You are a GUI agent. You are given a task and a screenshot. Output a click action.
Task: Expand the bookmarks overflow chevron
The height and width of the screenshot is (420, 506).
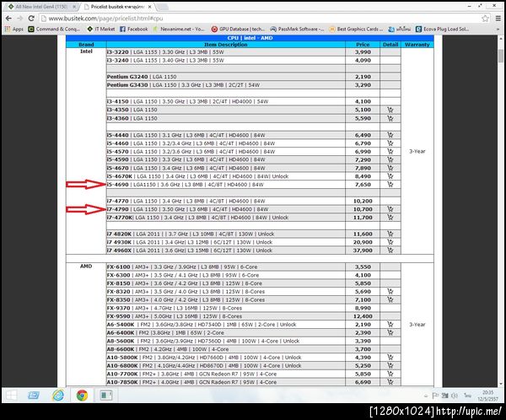[x=498, y=29]
